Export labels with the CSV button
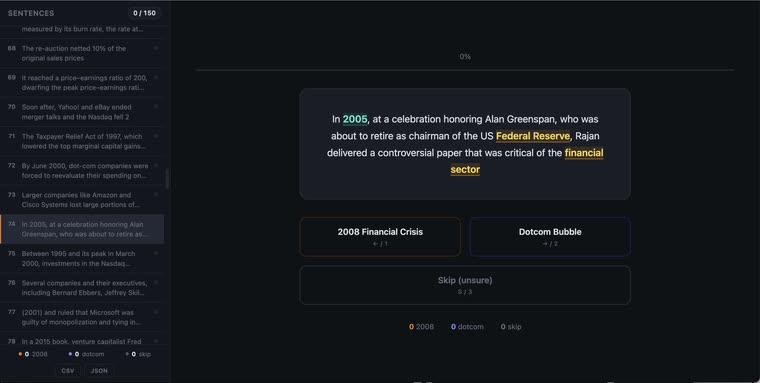The width and height of the screenshot is (760, 383). click(x=68, y=371)
